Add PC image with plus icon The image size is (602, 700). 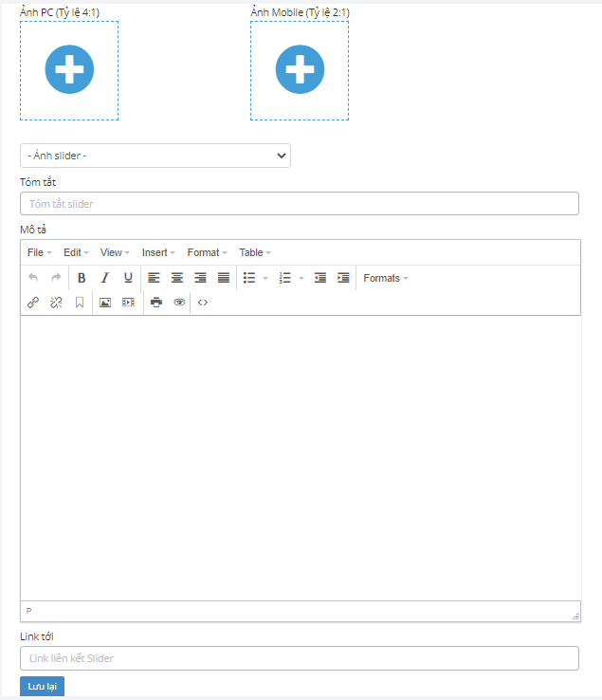click(69, 69)
